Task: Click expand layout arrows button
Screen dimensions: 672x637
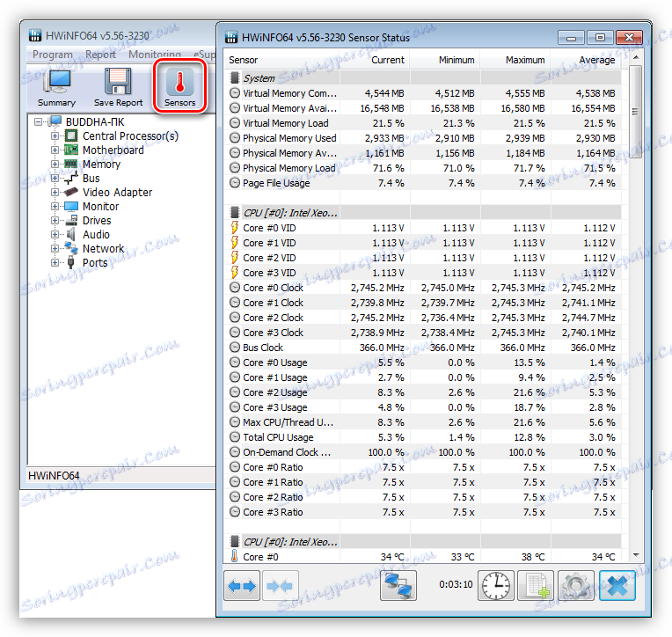Action: point(242,585)
